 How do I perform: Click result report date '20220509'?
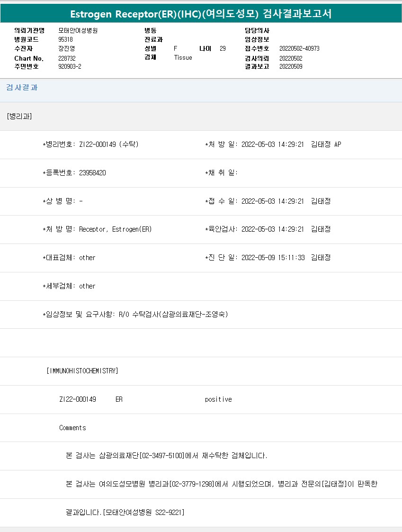click(291, 66)
